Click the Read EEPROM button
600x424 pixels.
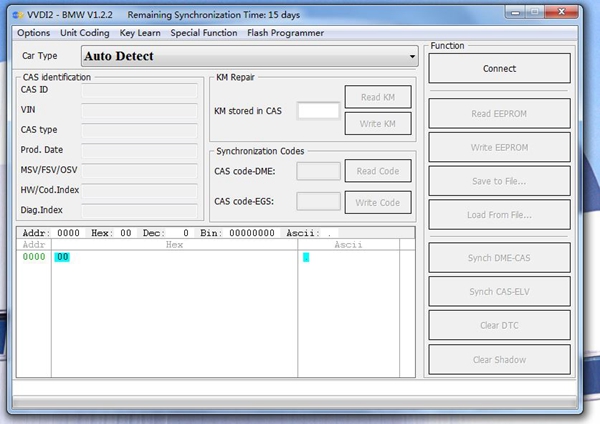point(499,114)
